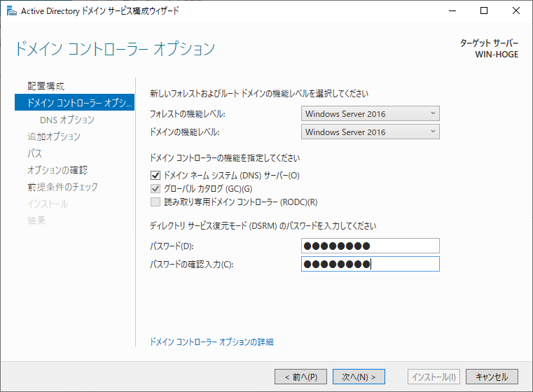This screenshot has width=533, height=392.
Task: Maximize the wizard window
Action: point(484,11)
